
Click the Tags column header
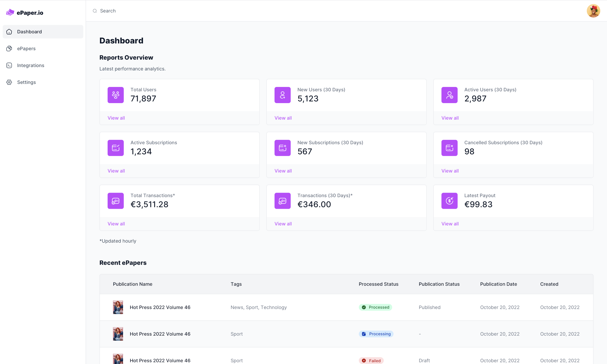pyautogui.click(x=236, y=284)
